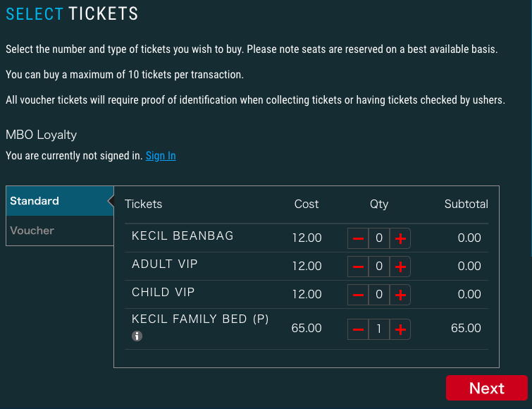The height and width of the screenshot is (409, 532).
Task: Increase KECIL BEANBAG ticket quantity
Action: [x=400, y=238]
